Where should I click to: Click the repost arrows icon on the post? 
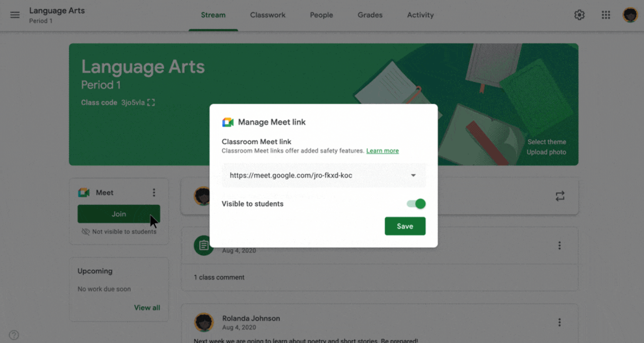(560, 196)
